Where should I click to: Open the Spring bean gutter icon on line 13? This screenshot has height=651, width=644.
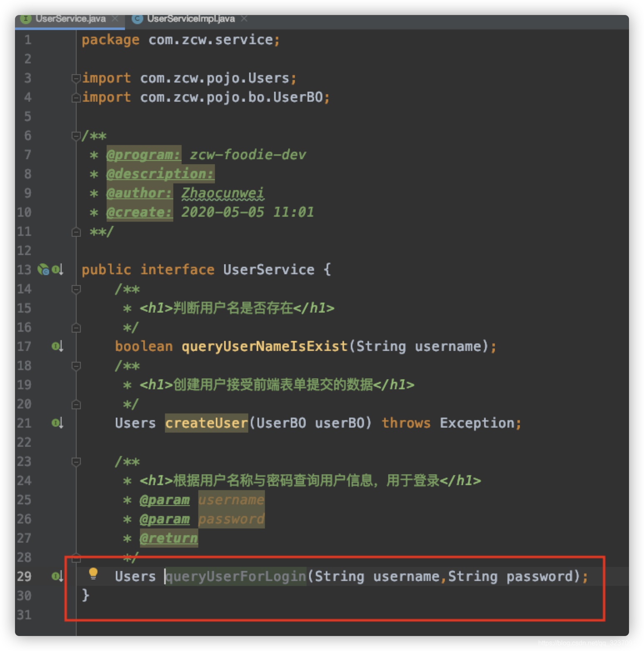(43, 270)
